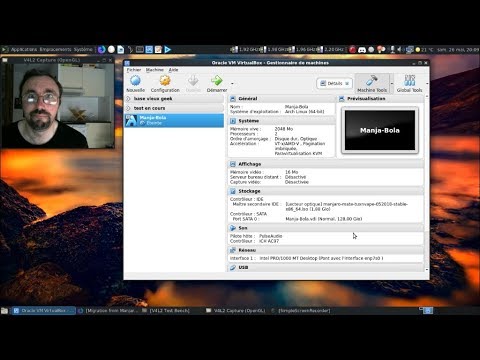Open the Global Tools icon
The image size is (480, 360).
point(410,81)
